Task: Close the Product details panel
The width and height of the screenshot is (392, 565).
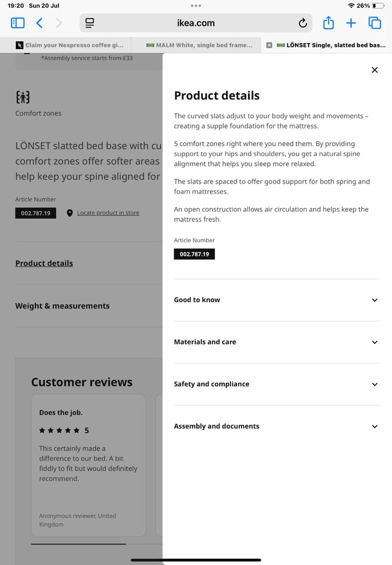Action: [375, 70]
